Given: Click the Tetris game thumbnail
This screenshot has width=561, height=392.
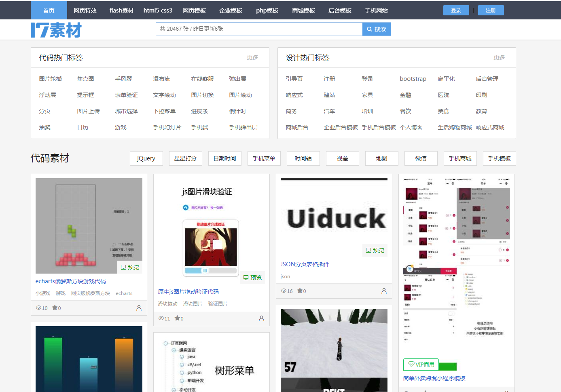Looking at the screenshot, I should click(x=89, y=226).
